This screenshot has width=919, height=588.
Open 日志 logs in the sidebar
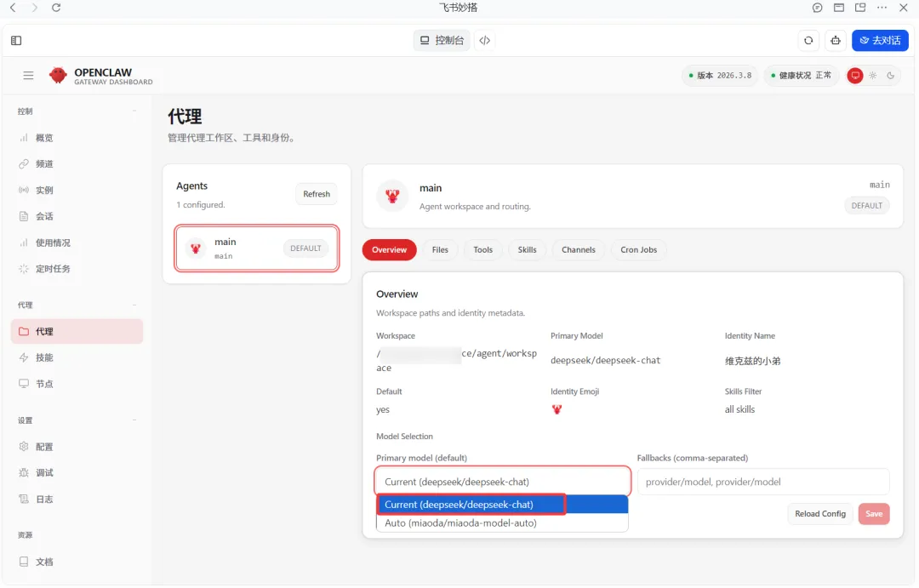pyautogui.click(x=77, y=500)
